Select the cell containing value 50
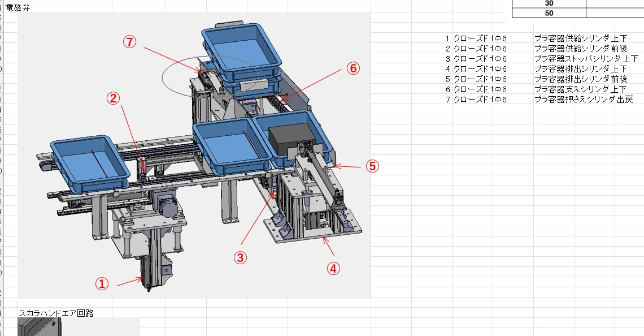This screenshot has width=644, height=336. tap(549, 13)
